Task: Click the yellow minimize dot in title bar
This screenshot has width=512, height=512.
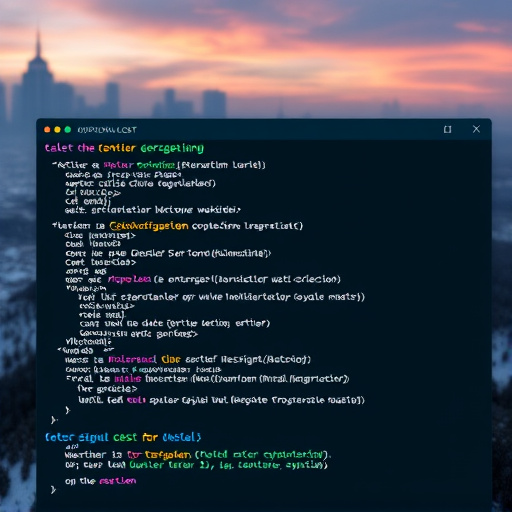Action: click(57, 130)
